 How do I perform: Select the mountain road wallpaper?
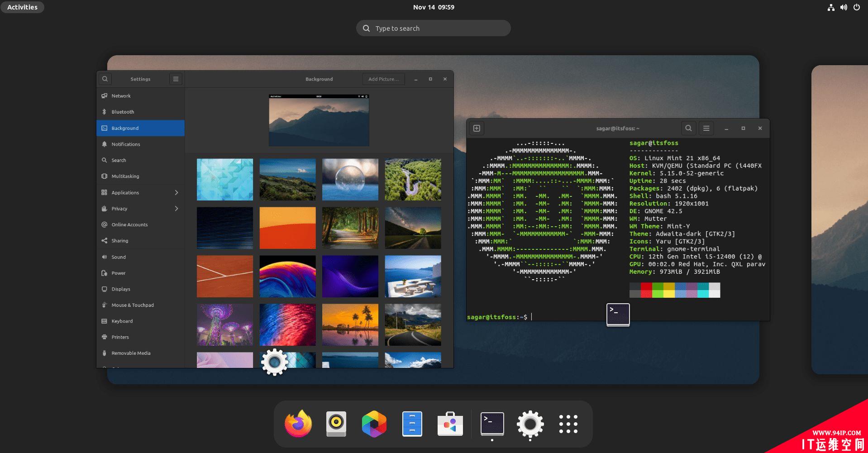tap(413, 325)
